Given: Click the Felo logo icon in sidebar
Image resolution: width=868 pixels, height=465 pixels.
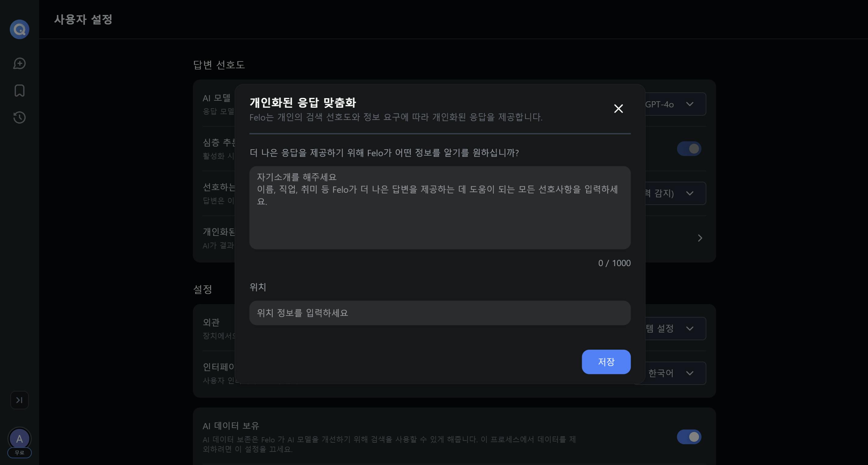Looking at the screenshot, I should [20, 30].
